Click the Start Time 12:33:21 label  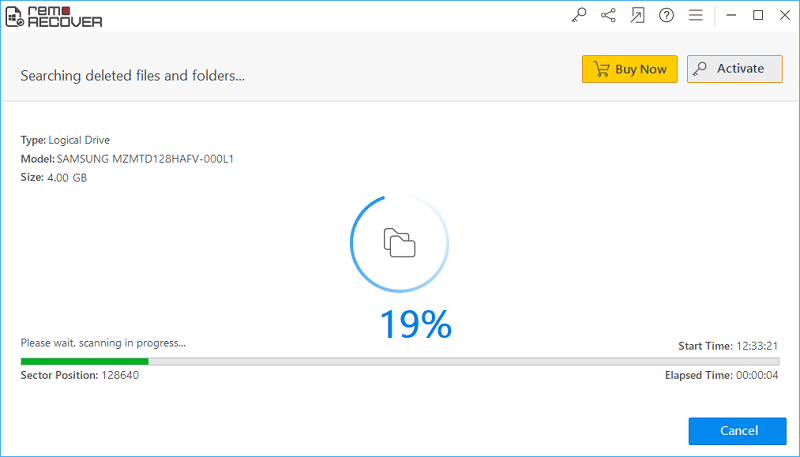[x=728, y=346]
